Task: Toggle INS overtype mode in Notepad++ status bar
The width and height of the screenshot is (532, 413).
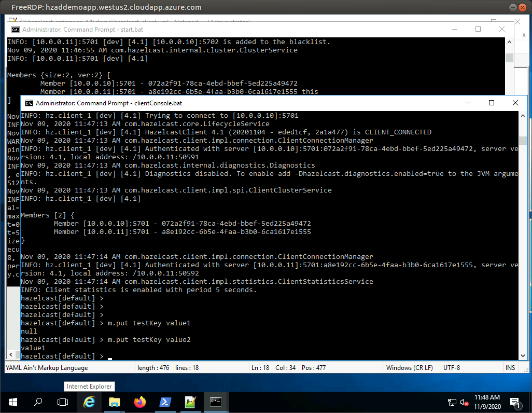Action: (x=510, y=367)
